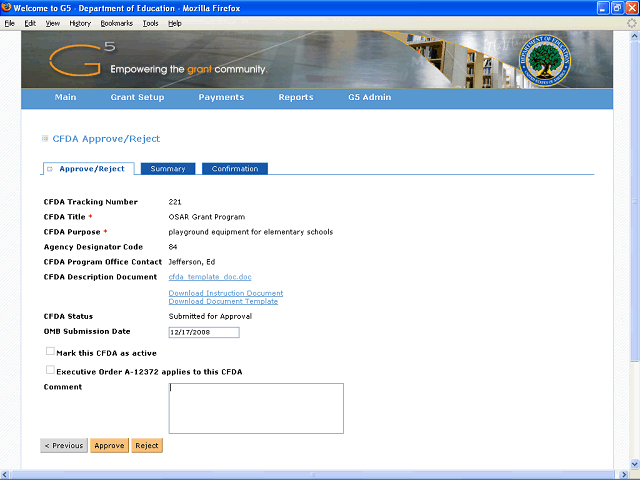Click the CFDA Description Document label
This screenshot has height=480, width=640.
click(100, 277)
